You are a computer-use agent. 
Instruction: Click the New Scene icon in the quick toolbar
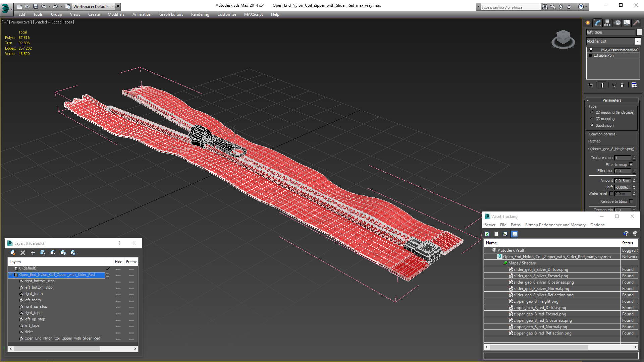(19, 6)
